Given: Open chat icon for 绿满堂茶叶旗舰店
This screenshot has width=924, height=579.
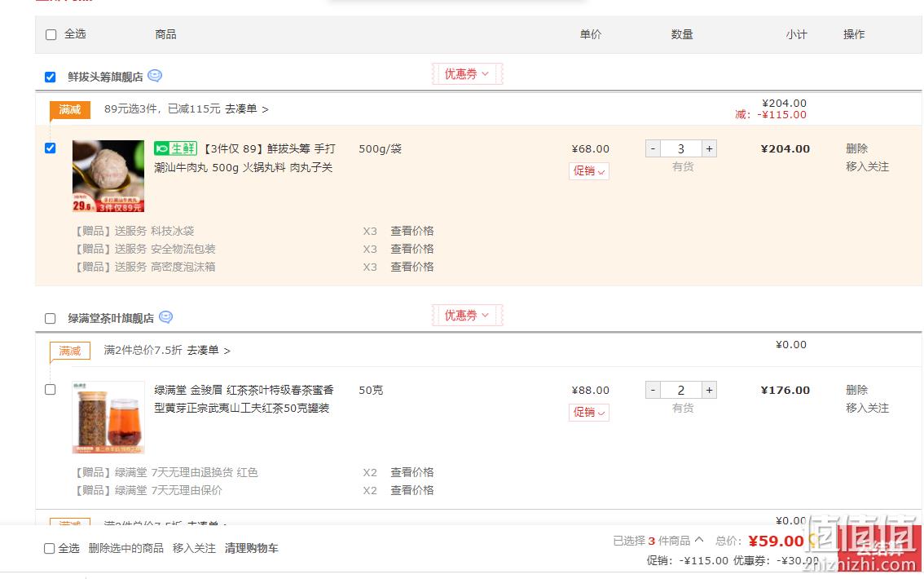Looking at the screenshot, I should tap(166, 317).
